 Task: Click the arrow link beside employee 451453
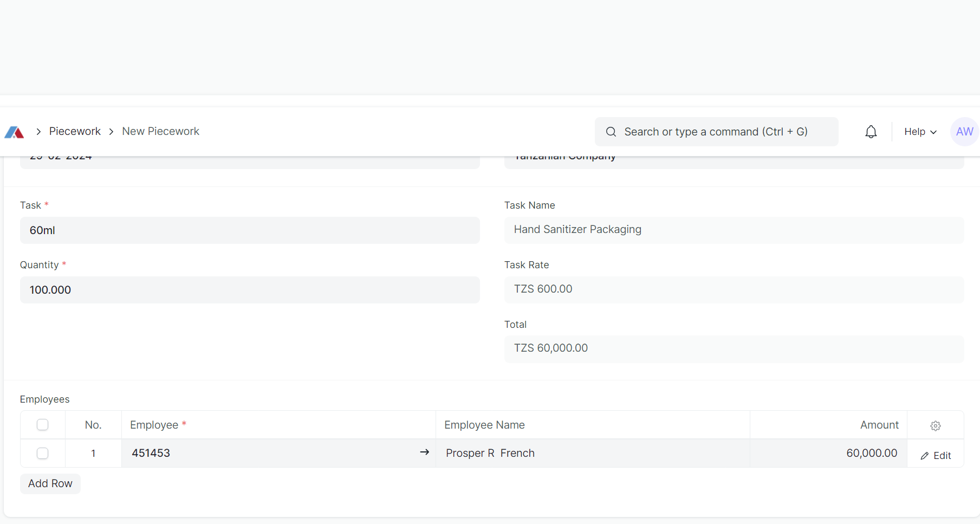tap(424, 452)
